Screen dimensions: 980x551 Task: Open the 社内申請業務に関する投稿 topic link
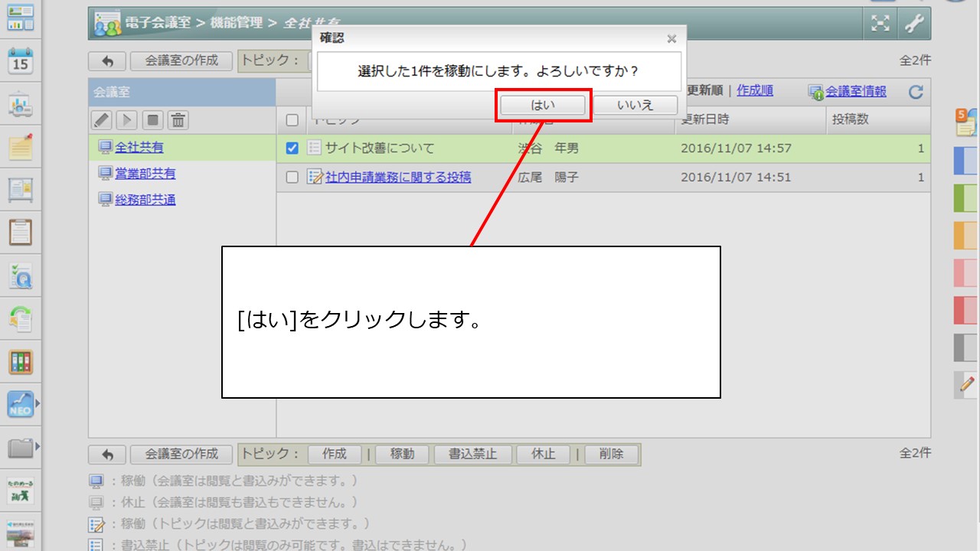(398, 178)
